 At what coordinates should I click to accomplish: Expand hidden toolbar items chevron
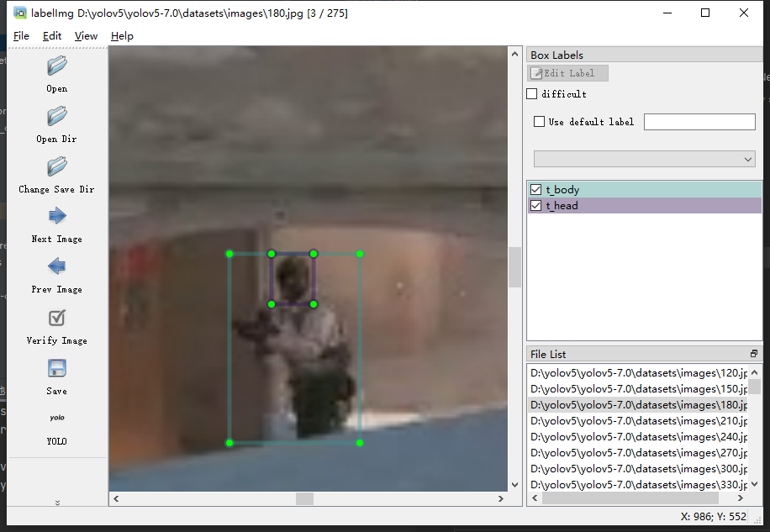[x=57, y=503]
